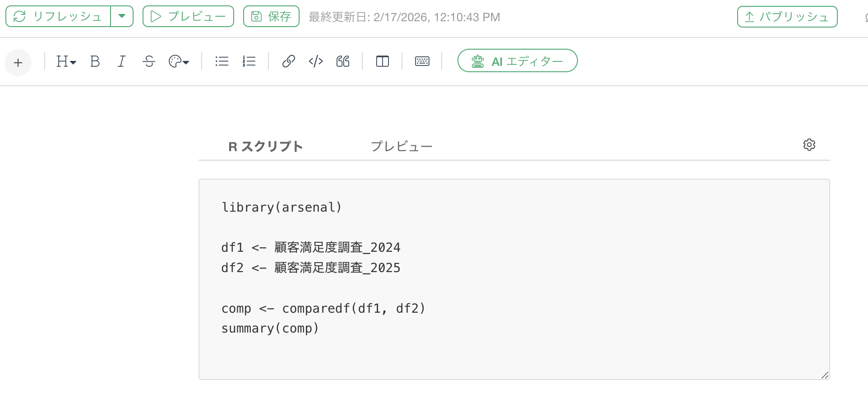Image resolution: width=868 pixels, height=398 pixels.
Task: Open R script settings gear
Action: pos(809,145)
